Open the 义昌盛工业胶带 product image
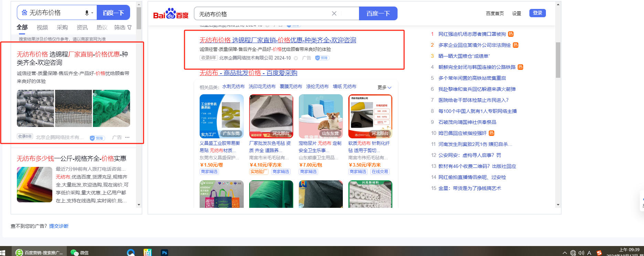This screenshot has height=256, width=644. (222, 116)
